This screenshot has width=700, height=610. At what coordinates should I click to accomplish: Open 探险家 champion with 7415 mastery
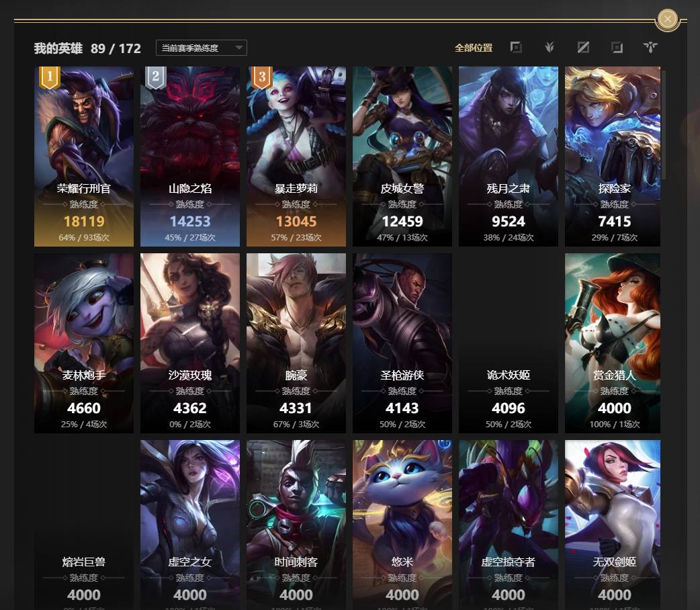coord(613,157)
